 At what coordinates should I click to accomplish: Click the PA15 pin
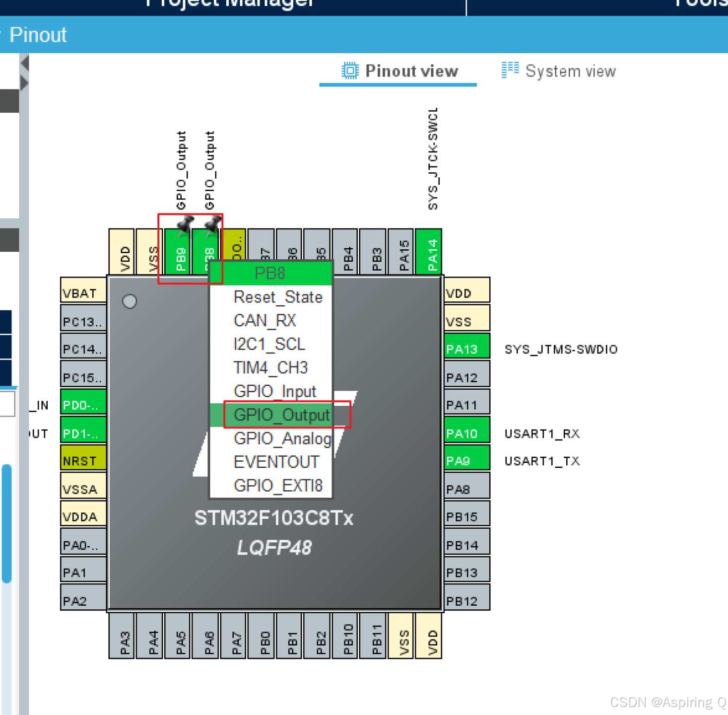click(400, 251)
